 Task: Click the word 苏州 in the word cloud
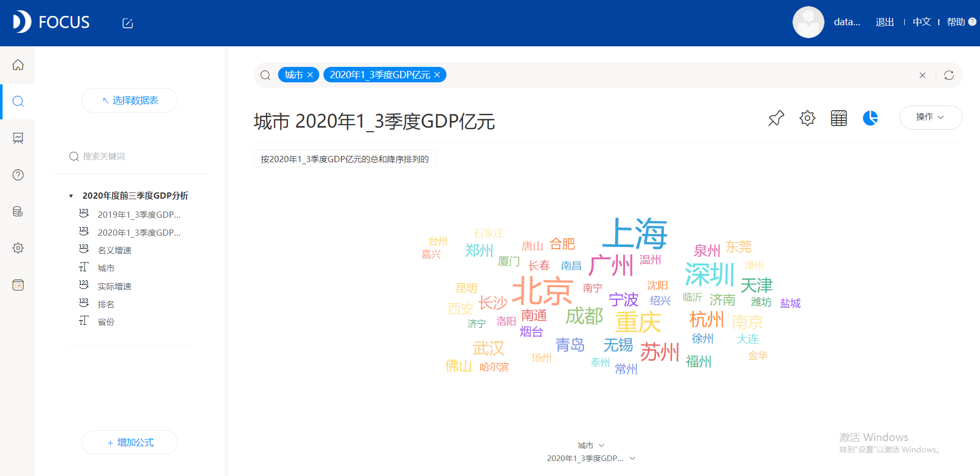point(660,352)
